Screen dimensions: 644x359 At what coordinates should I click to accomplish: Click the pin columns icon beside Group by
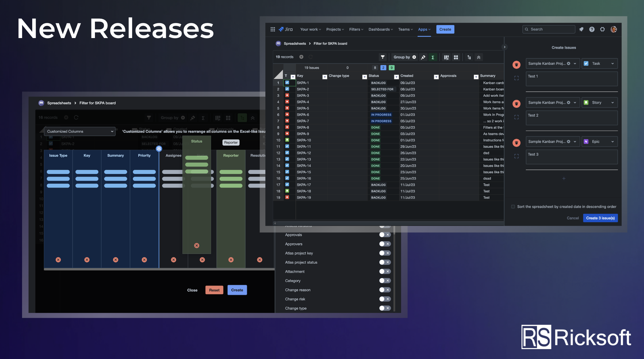423,57
